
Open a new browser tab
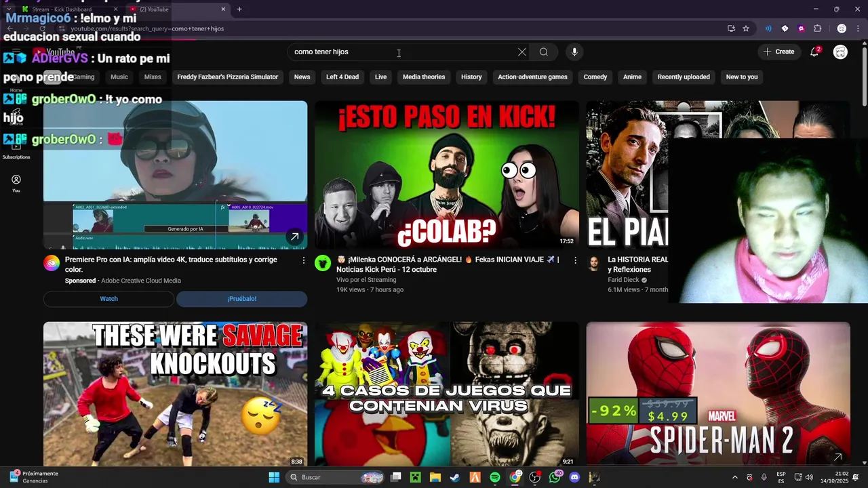[x=239, y=9]
